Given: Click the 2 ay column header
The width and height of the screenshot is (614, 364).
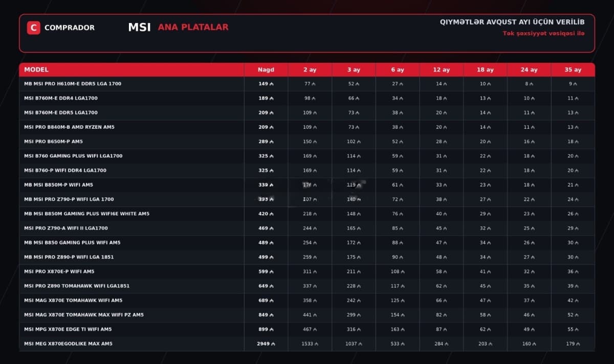Looking at the screenshot, I should 310,70.
